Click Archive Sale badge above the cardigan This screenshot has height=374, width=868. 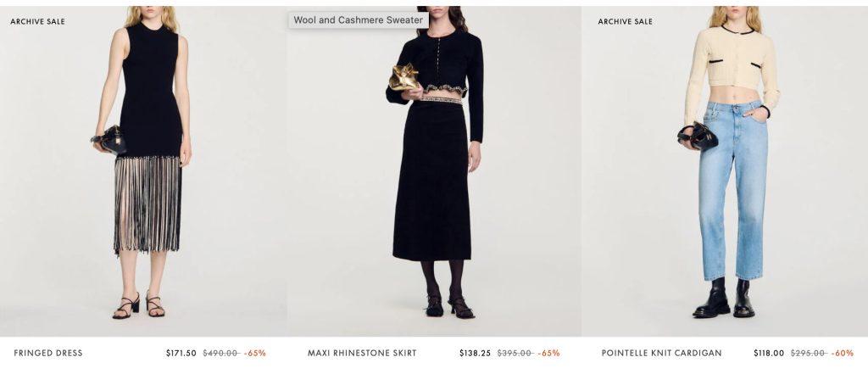625,21
